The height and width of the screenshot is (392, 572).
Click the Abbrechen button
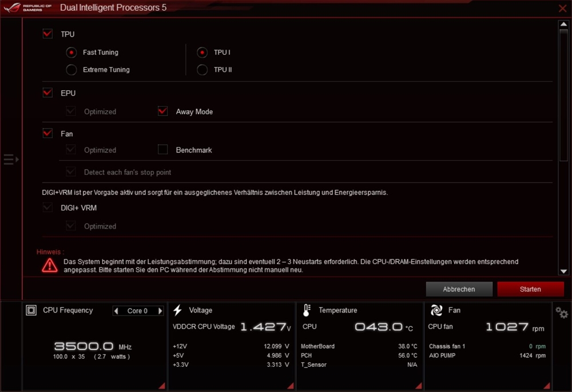[x=459, y=289]
